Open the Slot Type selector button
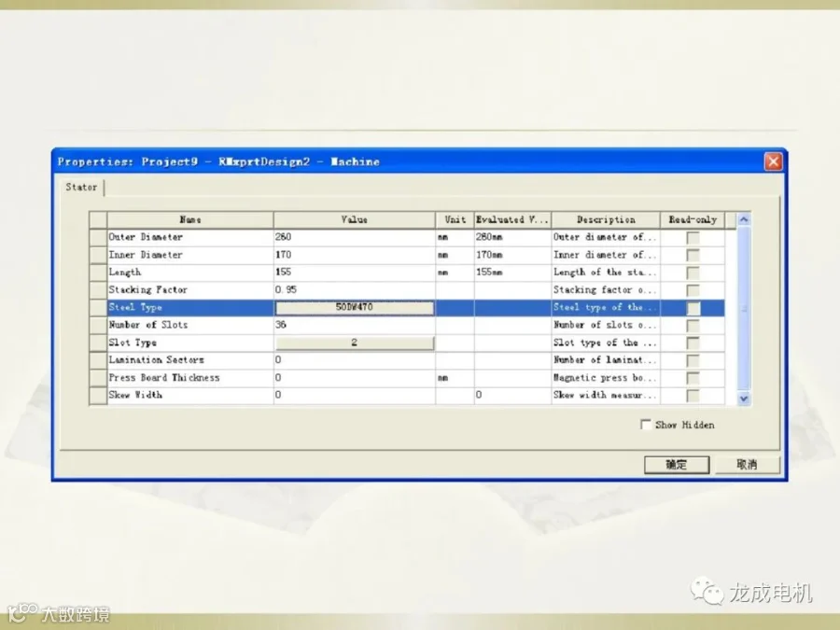This screenshot has height=630, width=840. (x=354, y=343)
